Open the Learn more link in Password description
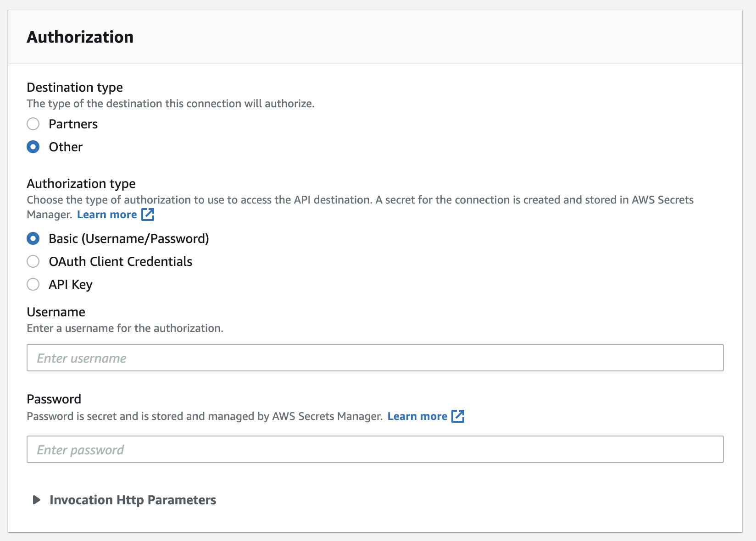Image resolution: width=756 pixels, height=541 pixels. tap(417, 416)
